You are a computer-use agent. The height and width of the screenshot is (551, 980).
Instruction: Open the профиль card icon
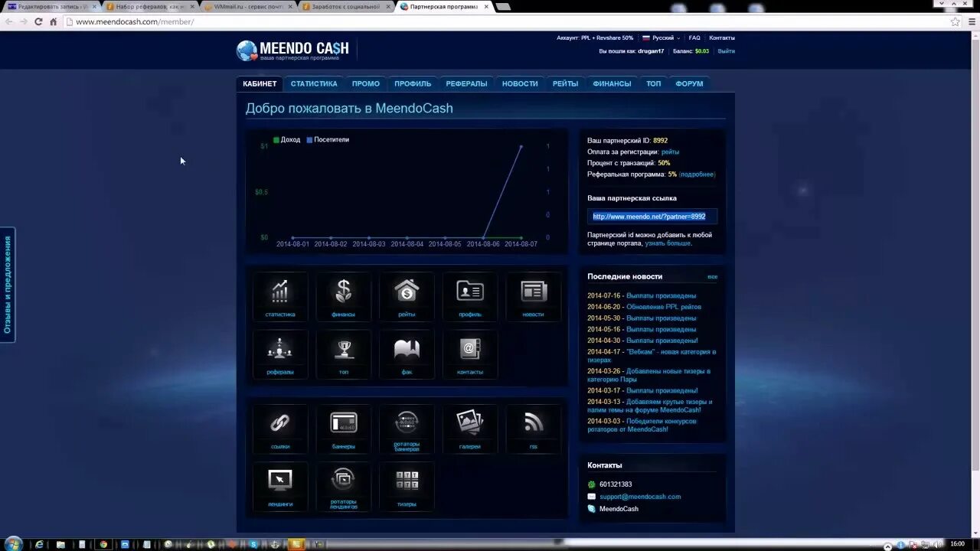pyautogui.click(x=470, y=296)
